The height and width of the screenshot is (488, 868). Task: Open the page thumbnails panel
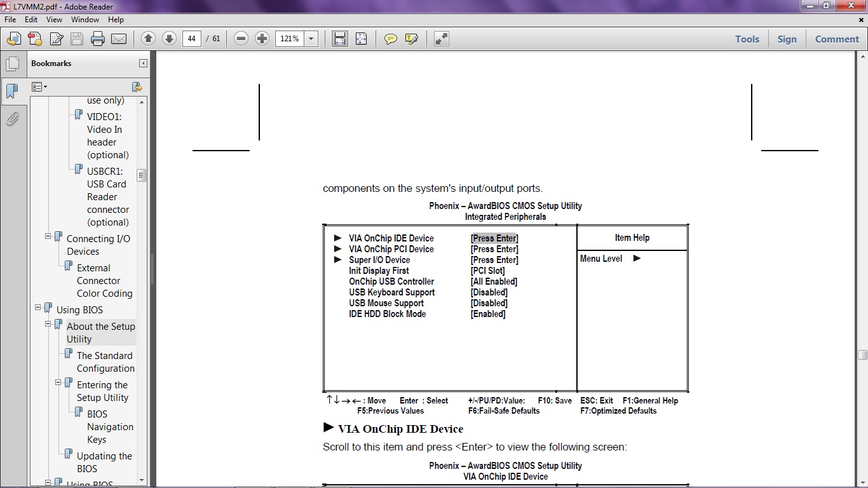[x=12, y=64]
